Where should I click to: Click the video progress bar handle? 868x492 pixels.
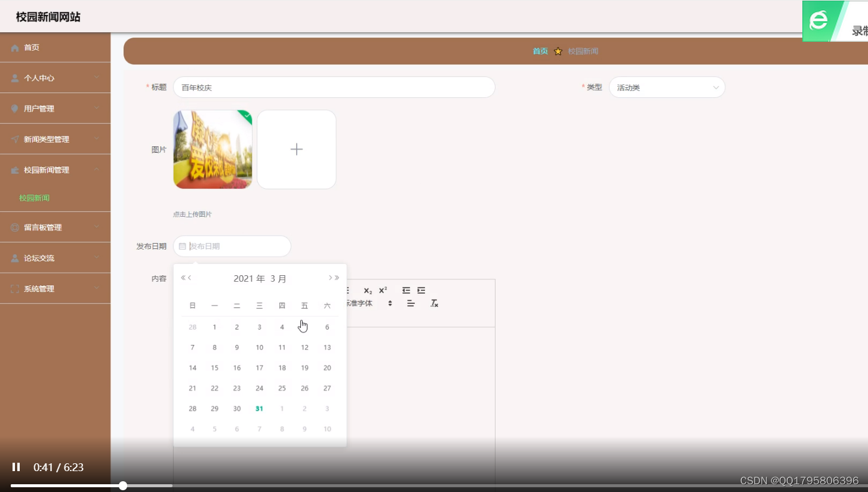(x=123, y=485)
